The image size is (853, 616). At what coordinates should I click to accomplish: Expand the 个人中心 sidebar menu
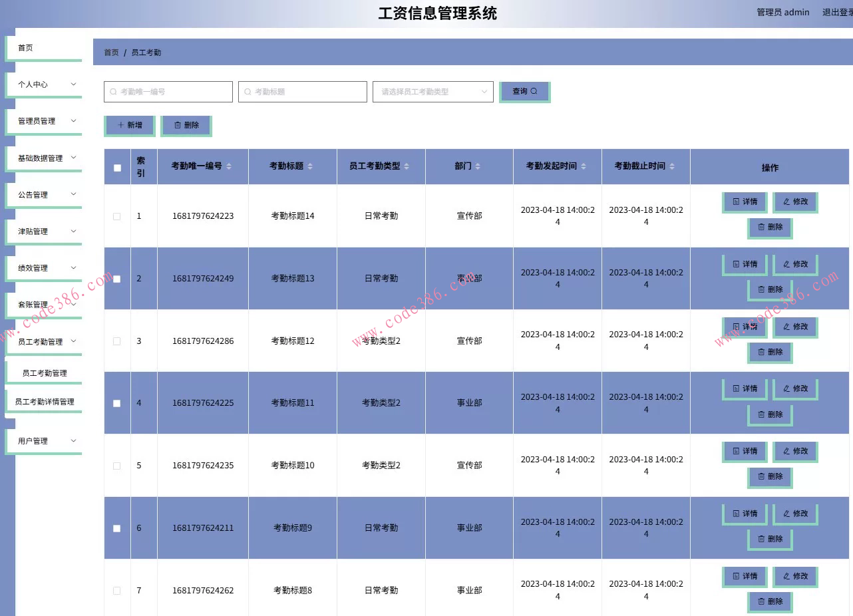click(44, 84)
